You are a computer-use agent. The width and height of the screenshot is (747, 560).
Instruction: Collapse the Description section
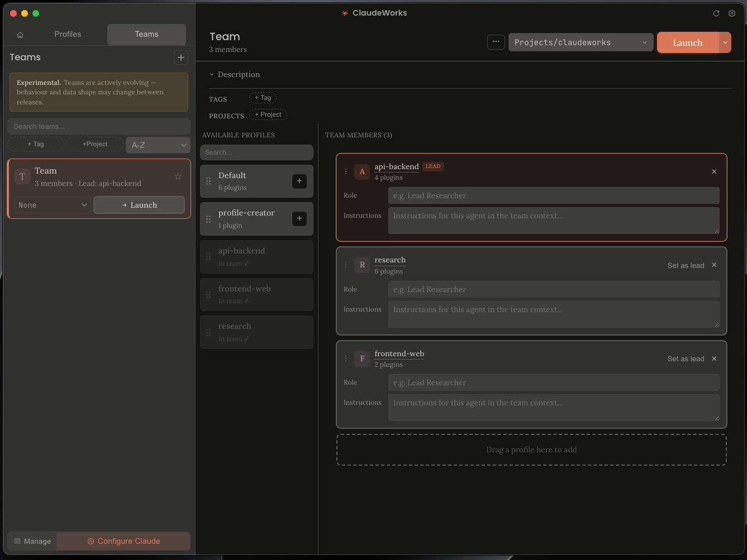click(x=212, y=74)
